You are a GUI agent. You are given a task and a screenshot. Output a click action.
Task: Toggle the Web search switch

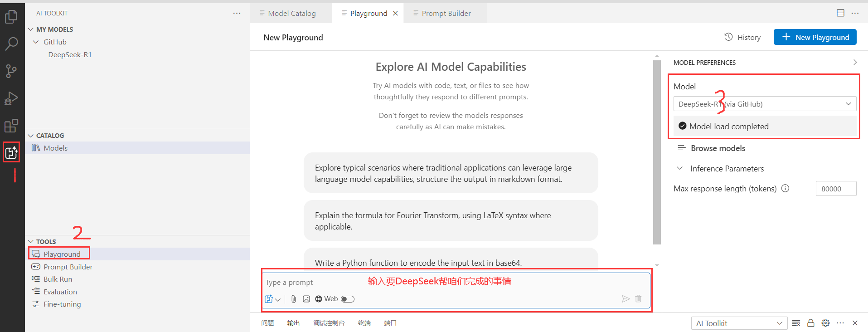coord(348,299)
